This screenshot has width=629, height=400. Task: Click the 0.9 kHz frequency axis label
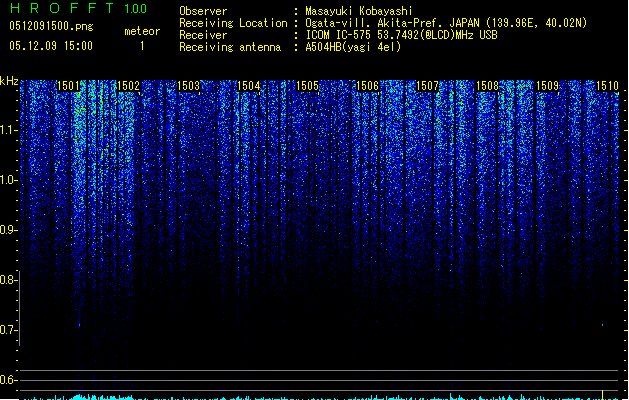click(x=8, y=230)
